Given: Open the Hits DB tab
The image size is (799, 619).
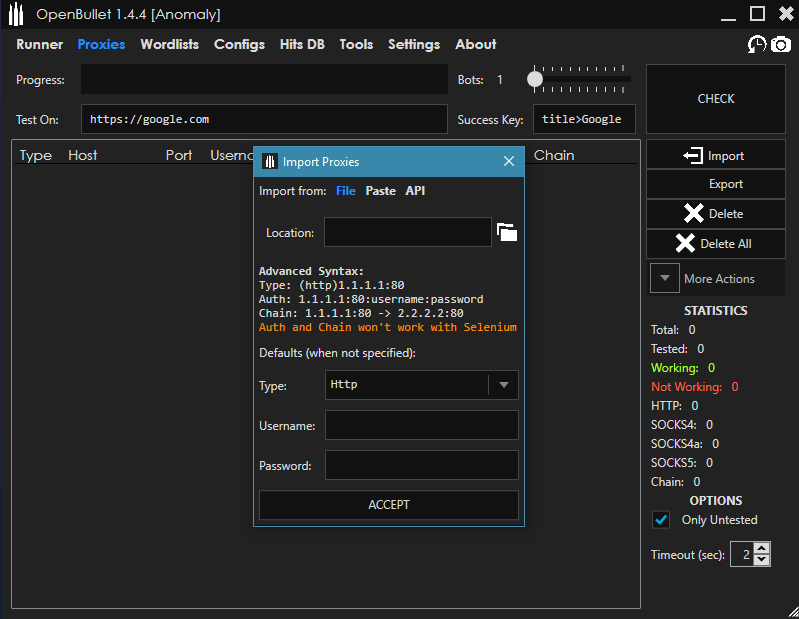Looking at the screenshot, I should (302, 44).
